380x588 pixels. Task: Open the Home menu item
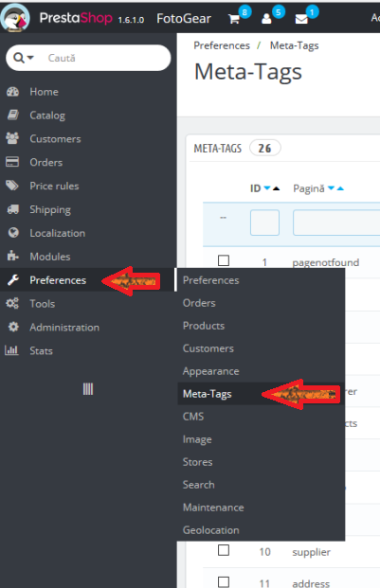click(44, 92)
